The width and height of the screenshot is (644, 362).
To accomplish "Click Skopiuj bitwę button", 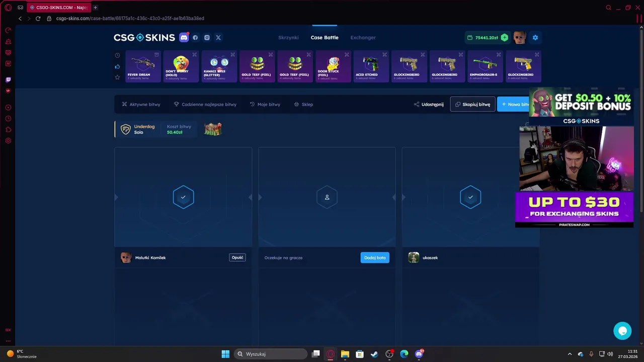I will pyautogui.click(x=472, y=104).
